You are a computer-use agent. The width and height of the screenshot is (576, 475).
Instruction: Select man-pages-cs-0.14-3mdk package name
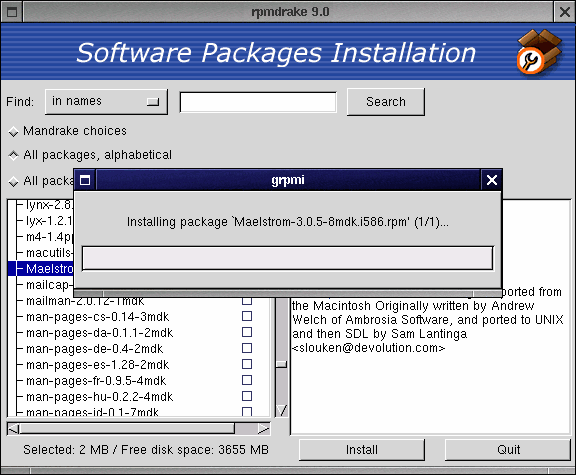tap(98, 317)
